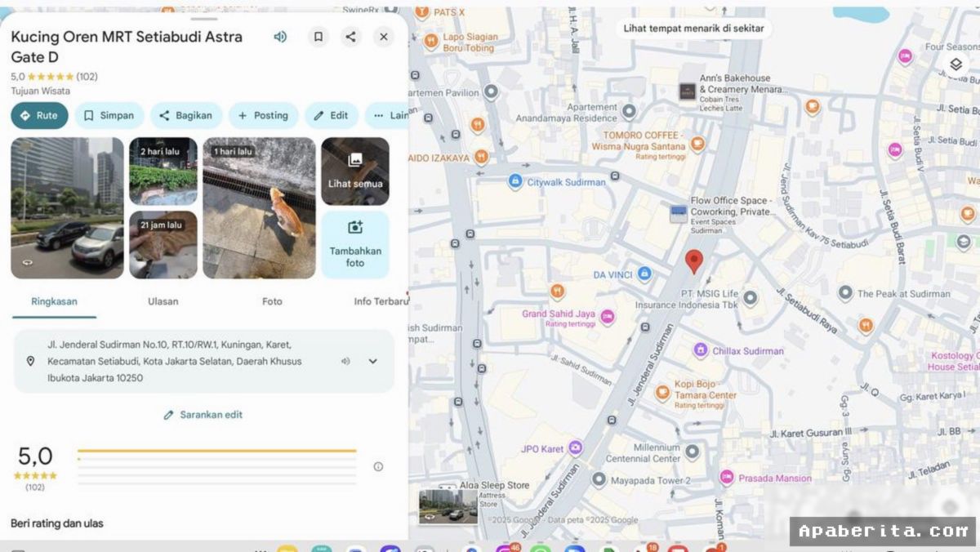This screenshot has height=552, width=980.
Task: Click Sarankan edit link
Action: [203, 415]
